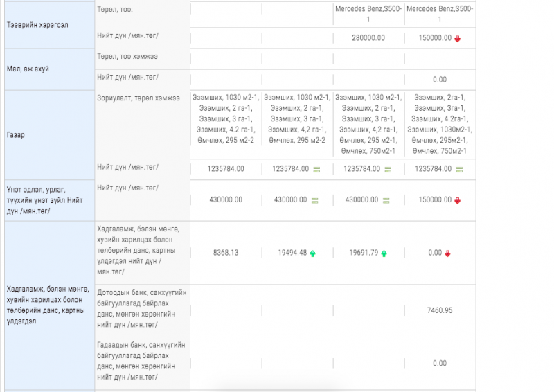This screenshot has width=554, height=392.
Task: Select the Мал, аж ахуй row header
Action: pos(28,69)
